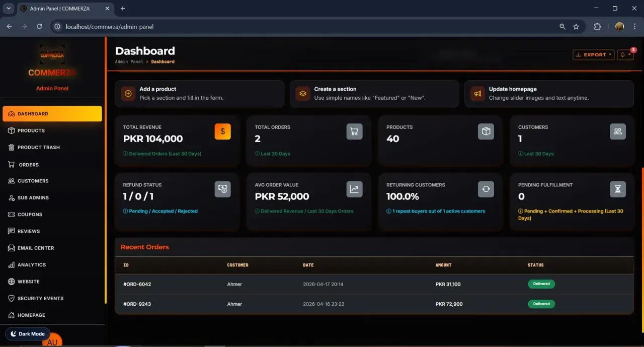Click the sidebar orange scrollbar
Viewport: 644px width, 347px height.
(105, 170)
